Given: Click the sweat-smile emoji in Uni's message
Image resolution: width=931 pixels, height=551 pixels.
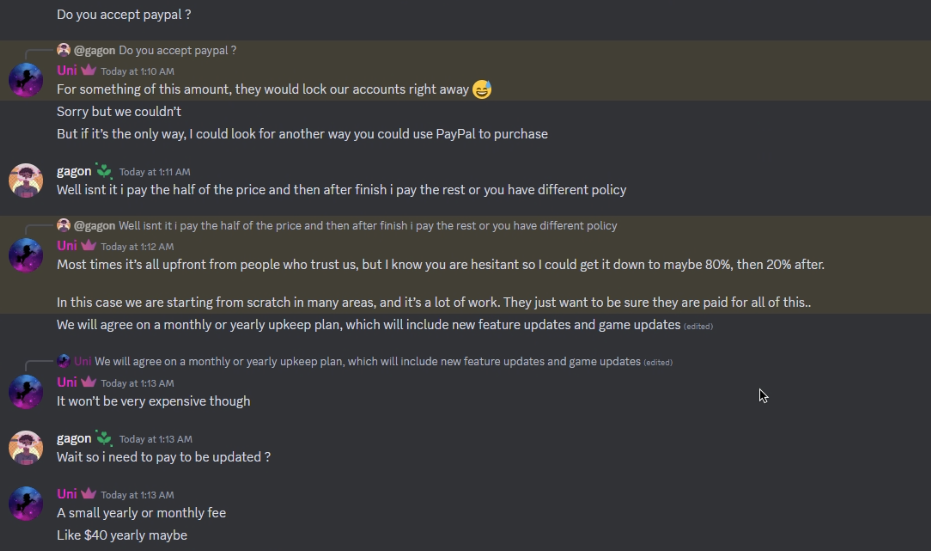Looking at the screenshot, I should point(482,90).
